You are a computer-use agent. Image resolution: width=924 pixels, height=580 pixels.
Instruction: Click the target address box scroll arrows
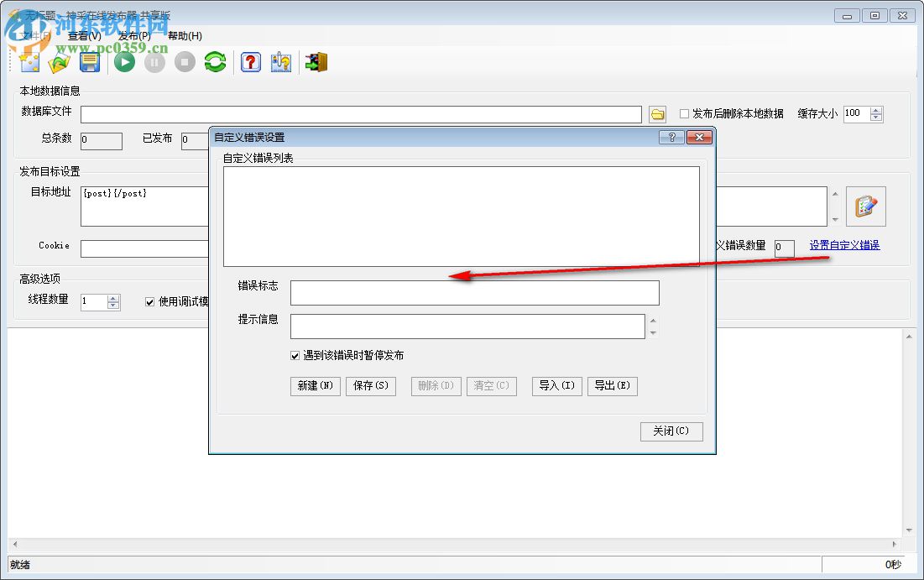(x=835, y=206)
